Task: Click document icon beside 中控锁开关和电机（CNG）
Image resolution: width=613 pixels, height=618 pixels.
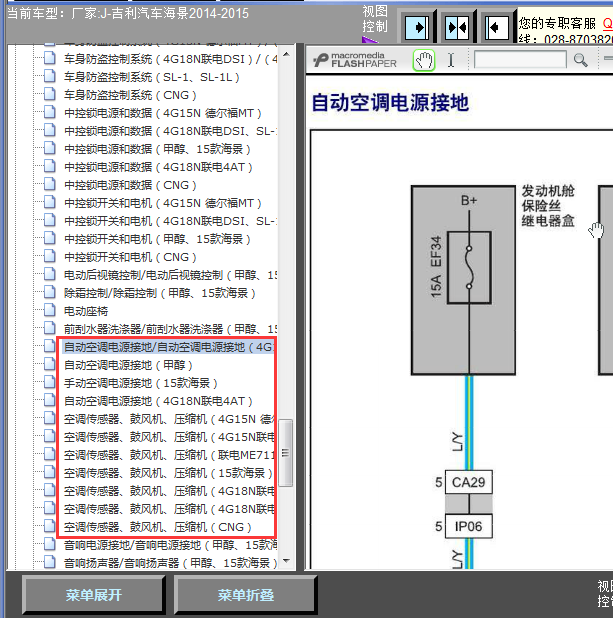Action: [50, 256]
